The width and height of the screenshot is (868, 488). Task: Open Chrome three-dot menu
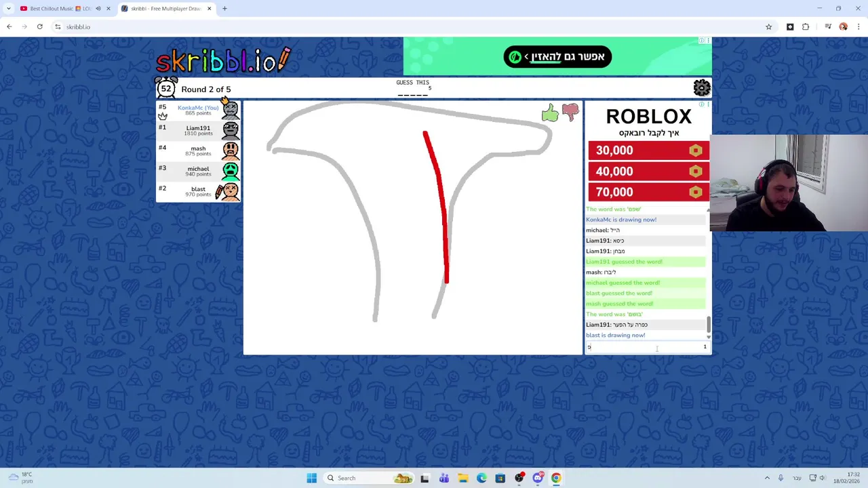[x=859, y=26]
